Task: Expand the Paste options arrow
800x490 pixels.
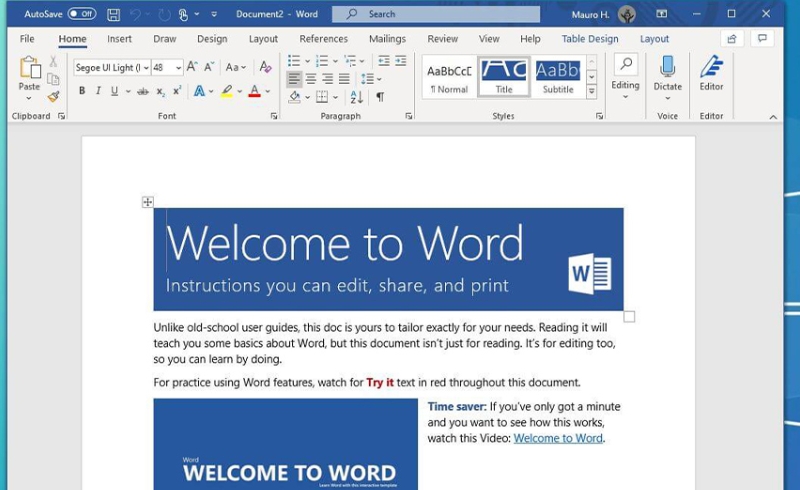Action: (29, 98)
